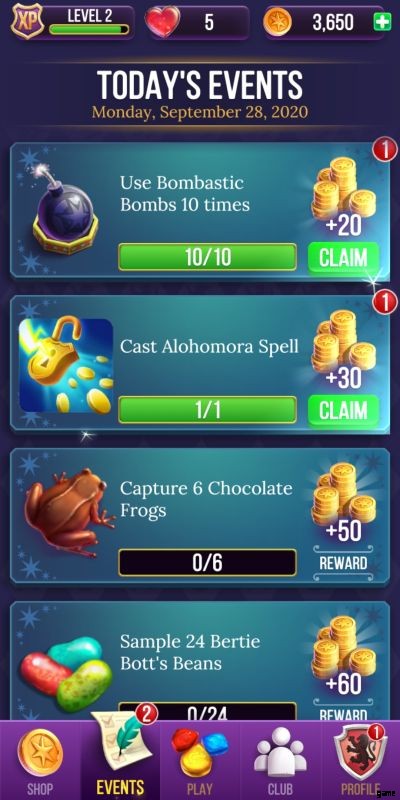Tap the red heart lives icon
This screenshot has width=400, height=800.
pyautogui.click(x=162, y=21)
